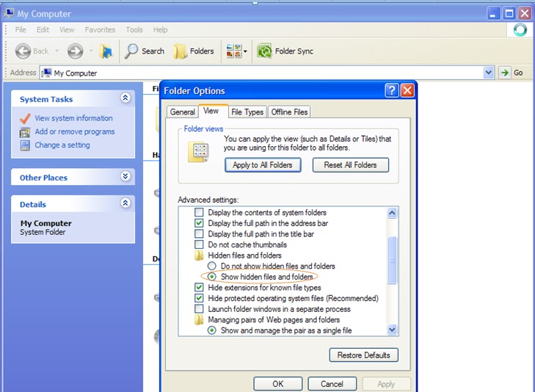535x392 pixels.
Task: Select Show and manage pair as single file
Action: click(x=212, y=330)
